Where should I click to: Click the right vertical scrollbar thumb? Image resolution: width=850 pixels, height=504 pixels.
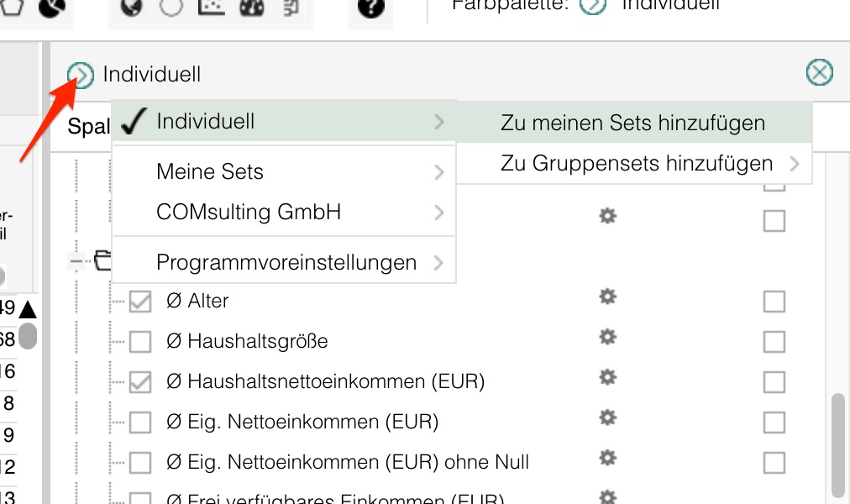837,445
